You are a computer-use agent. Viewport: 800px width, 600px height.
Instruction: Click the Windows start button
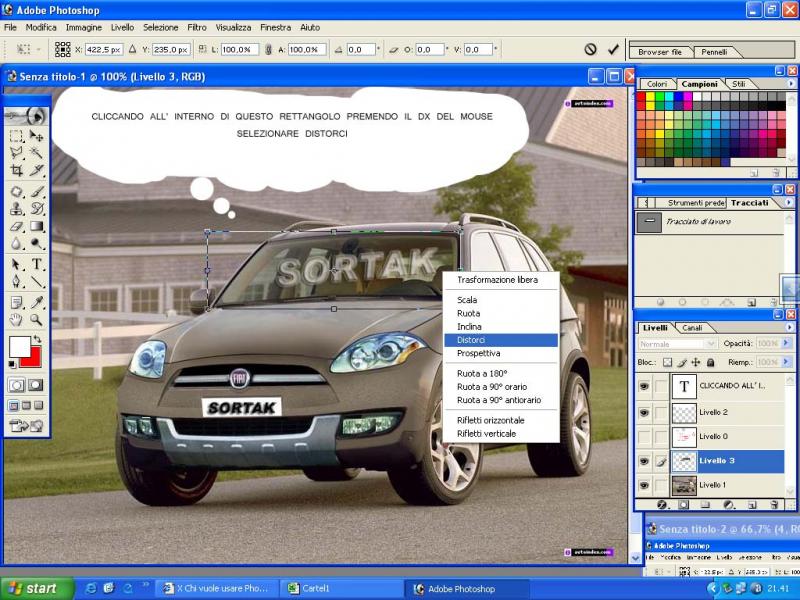tap(37, 588)
